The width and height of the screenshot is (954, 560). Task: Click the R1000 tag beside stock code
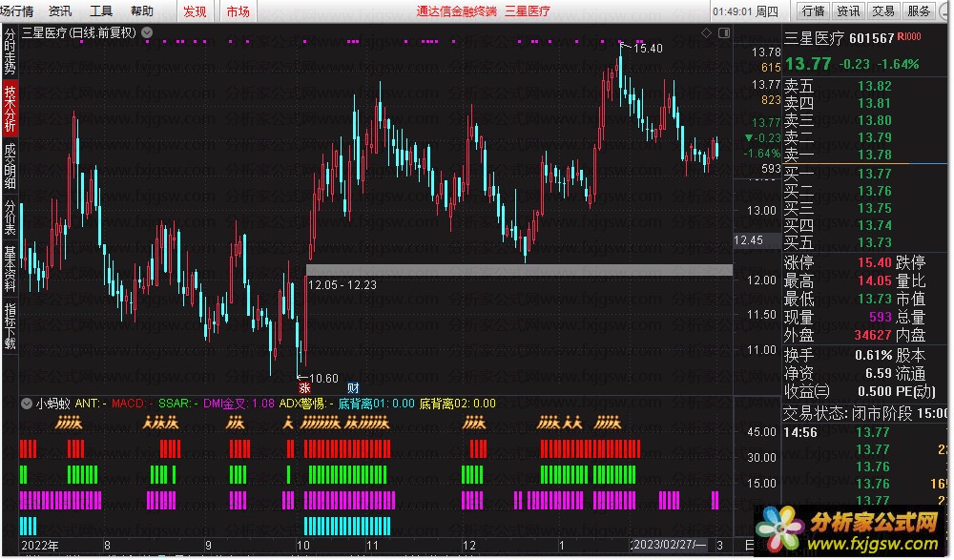pos(909,36)
